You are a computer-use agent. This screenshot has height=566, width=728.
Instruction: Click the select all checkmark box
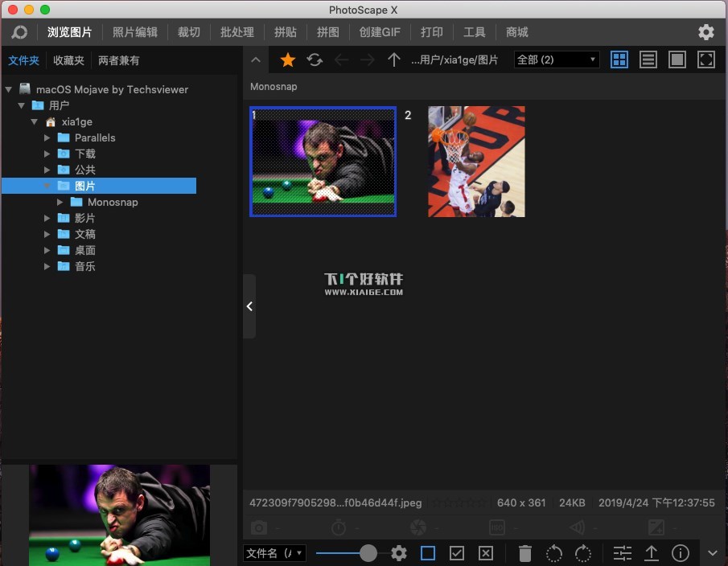point(457,553)
